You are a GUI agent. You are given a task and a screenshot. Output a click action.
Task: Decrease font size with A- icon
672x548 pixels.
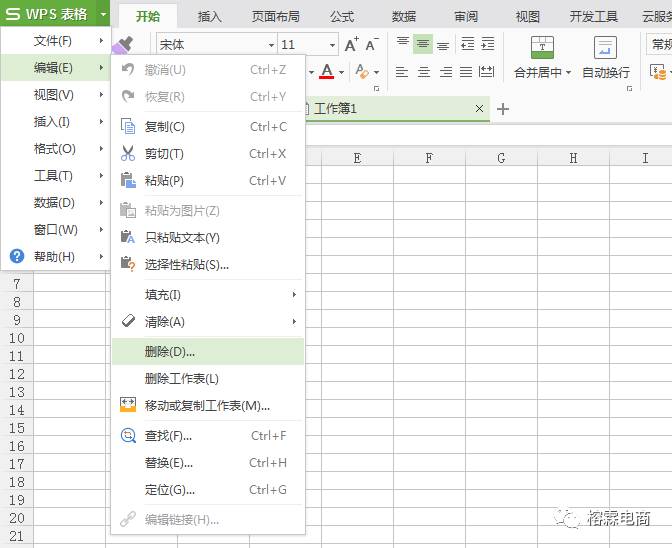click(372, 44)
